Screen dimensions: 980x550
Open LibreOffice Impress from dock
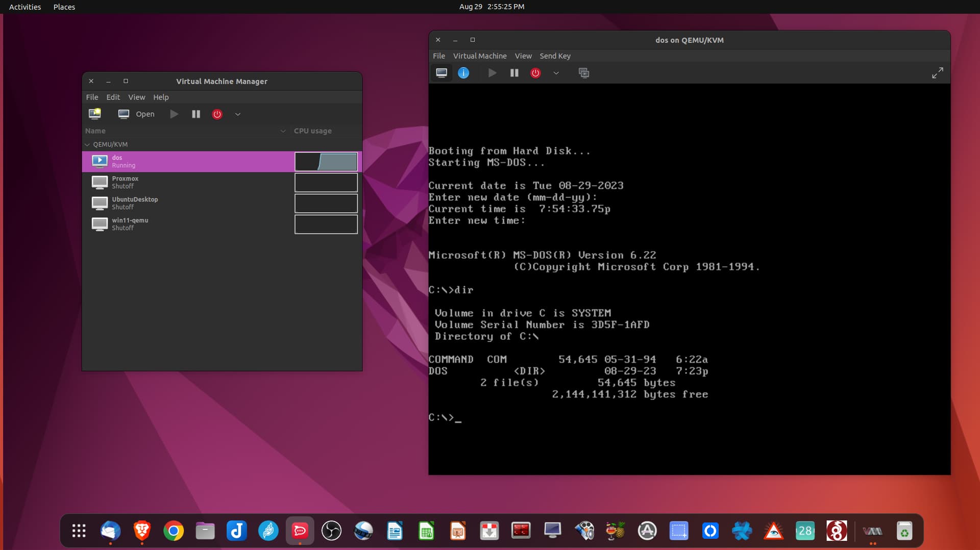tap(458, 531)
